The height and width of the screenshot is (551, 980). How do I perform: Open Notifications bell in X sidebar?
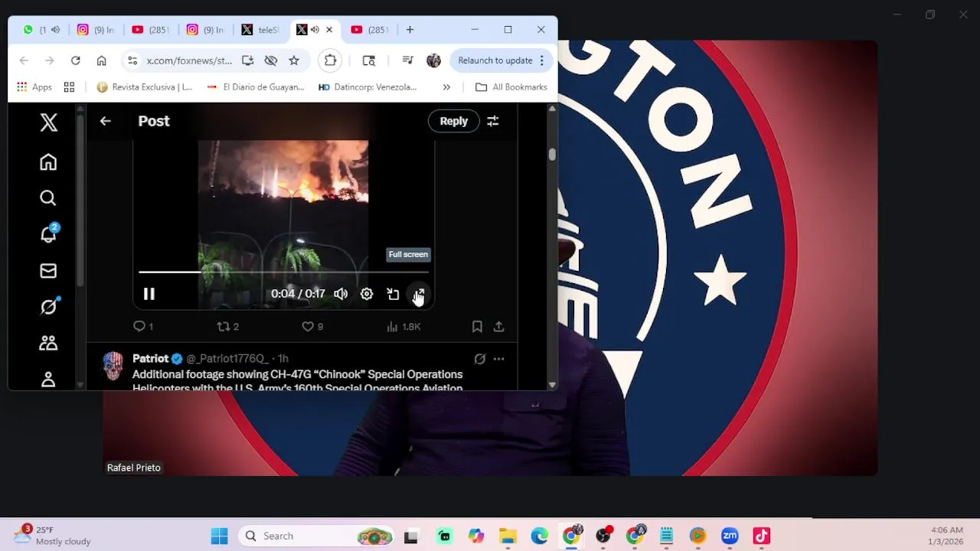pyautogui.click(x=48, y=234)
